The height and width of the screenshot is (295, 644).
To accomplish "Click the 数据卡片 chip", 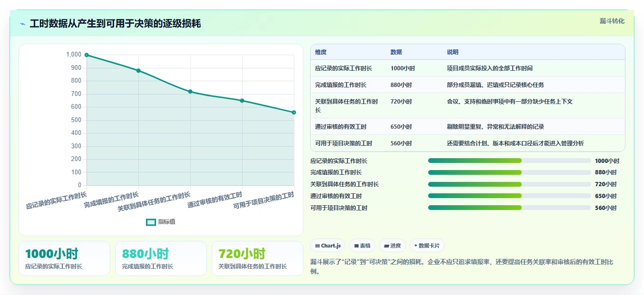I will coord(427,246).
